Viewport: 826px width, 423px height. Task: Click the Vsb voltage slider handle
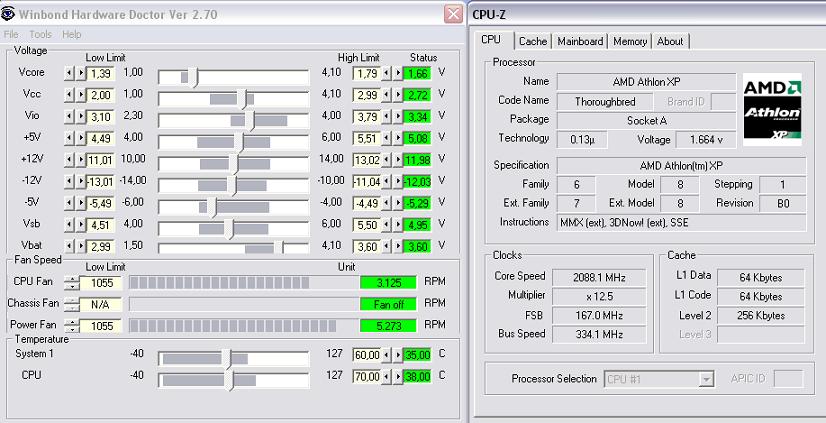(x=229, y=229)
